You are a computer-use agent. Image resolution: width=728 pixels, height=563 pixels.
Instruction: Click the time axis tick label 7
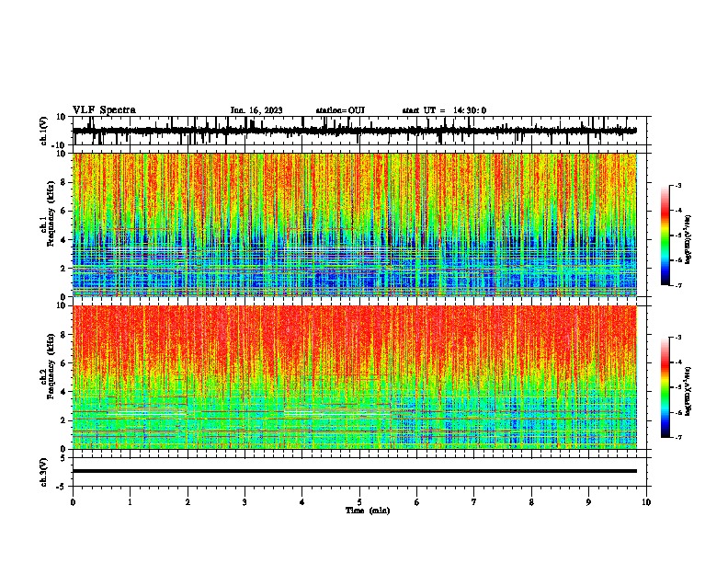pyautogui.click(x=474, y=502)
